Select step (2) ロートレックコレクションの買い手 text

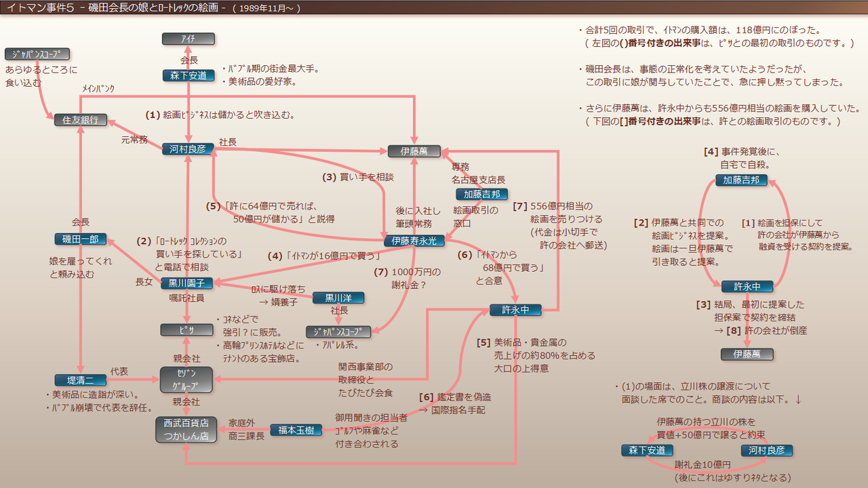(x=189, y=254)
